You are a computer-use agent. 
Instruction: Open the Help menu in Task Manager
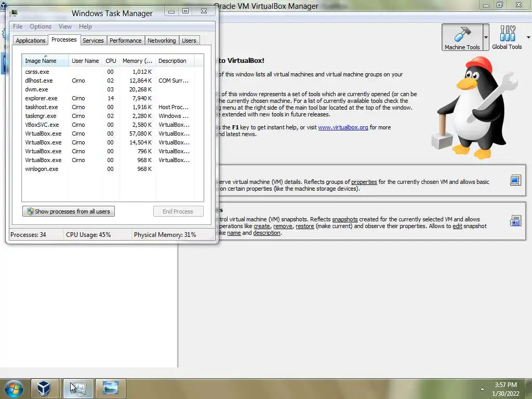click(x=85, y=26)
